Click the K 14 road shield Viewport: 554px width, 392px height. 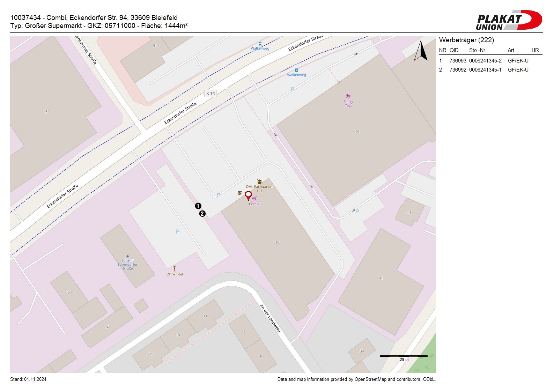coord(210,93)
